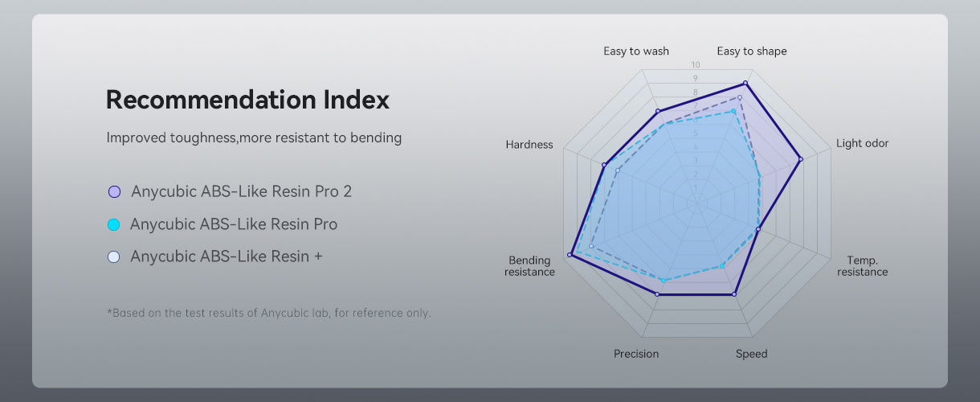
Task: Click the Anycubic lab disclaimer footnote
Action: [269, 313]
